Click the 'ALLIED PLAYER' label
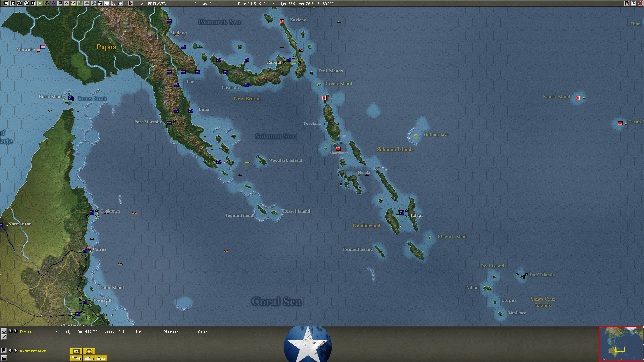The width and height of the screenshot is (644, 362). click(153, 4)
